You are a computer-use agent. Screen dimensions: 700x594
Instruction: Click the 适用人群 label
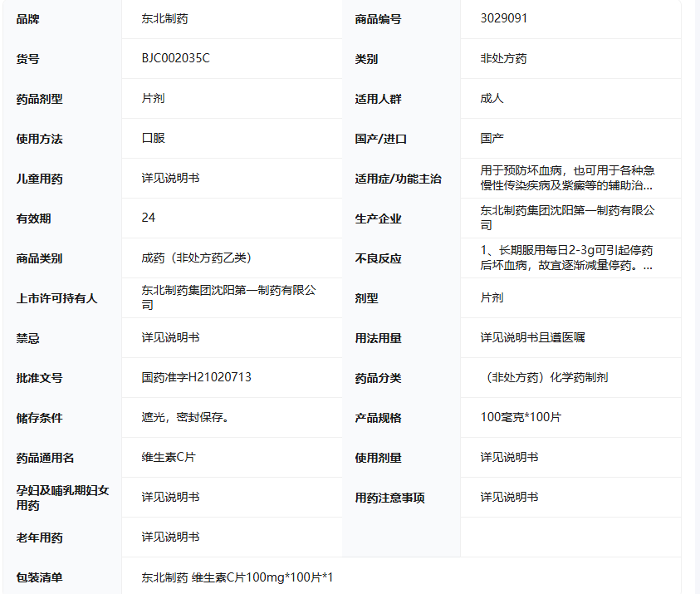point(378,99)
